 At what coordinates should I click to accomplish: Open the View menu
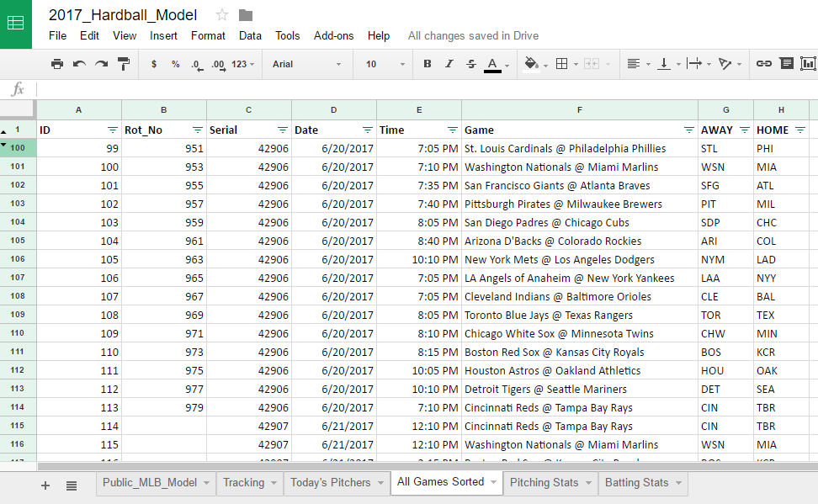tap(125, 35)
